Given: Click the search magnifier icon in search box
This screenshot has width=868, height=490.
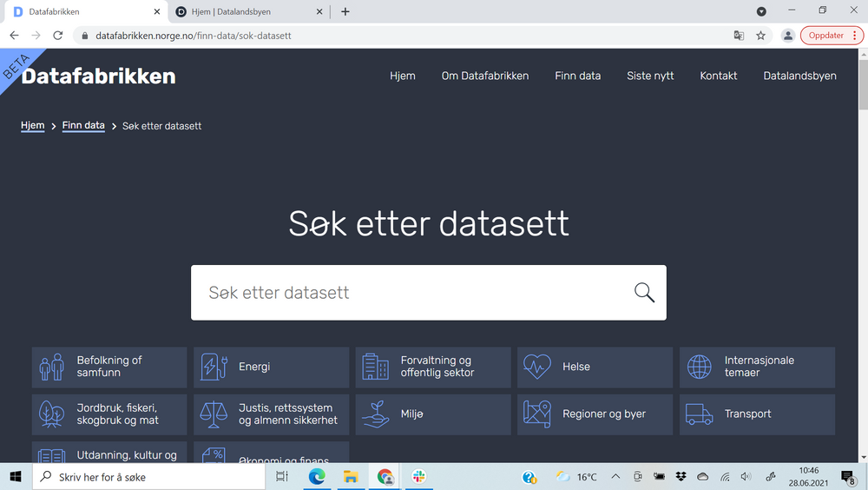Looking at the screenshot, I should pos(644,292).
